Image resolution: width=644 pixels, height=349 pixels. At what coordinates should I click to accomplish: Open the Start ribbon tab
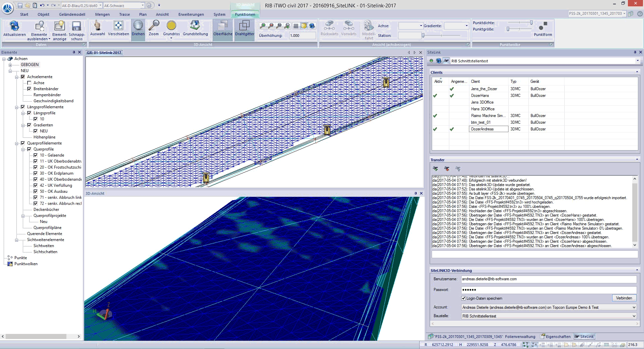[24, 14]
